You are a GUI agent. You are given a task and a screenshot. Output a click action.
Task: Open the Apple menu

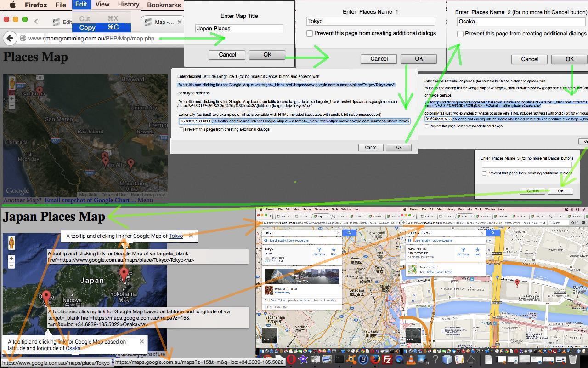[x=12, y=5]
